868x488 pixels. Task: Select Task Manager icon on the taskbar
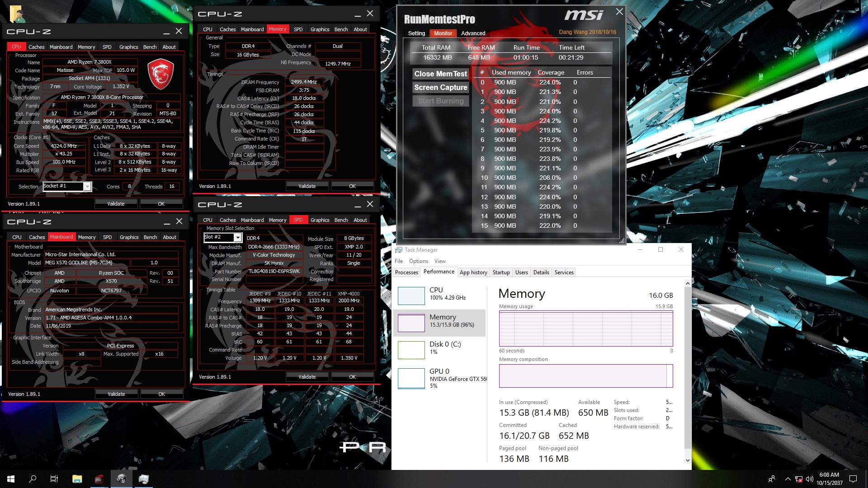pyautogui.click(x=144, y=479)
